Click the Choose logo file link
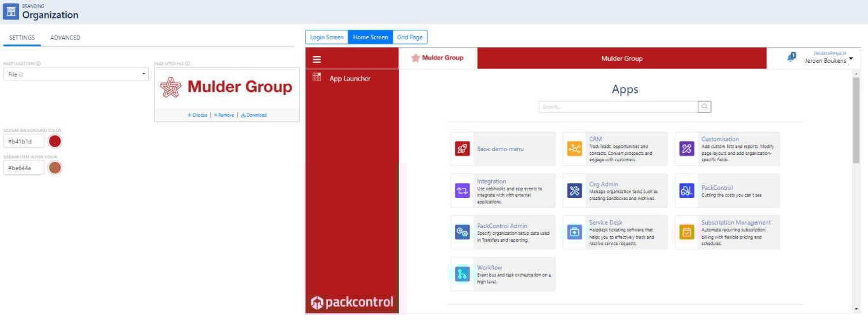 pos(198,115)
